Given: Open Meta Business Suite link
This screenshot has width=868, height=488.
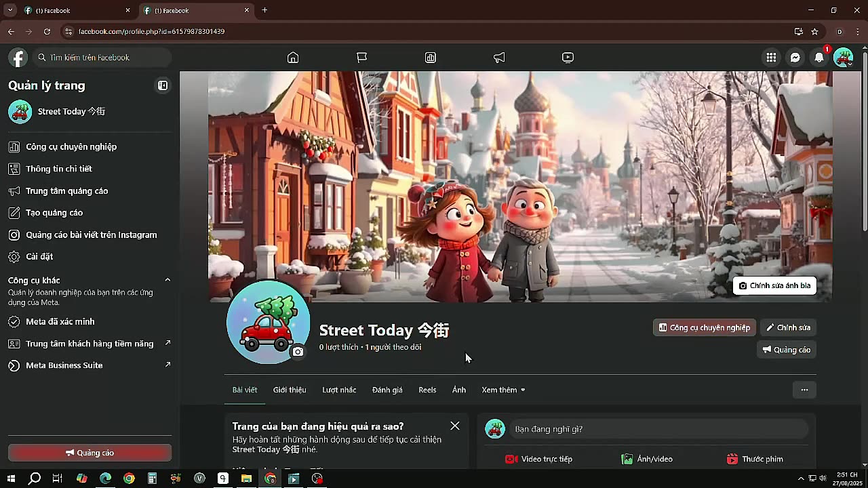Looking at the screenshot, I should click(x=90, y=365).
